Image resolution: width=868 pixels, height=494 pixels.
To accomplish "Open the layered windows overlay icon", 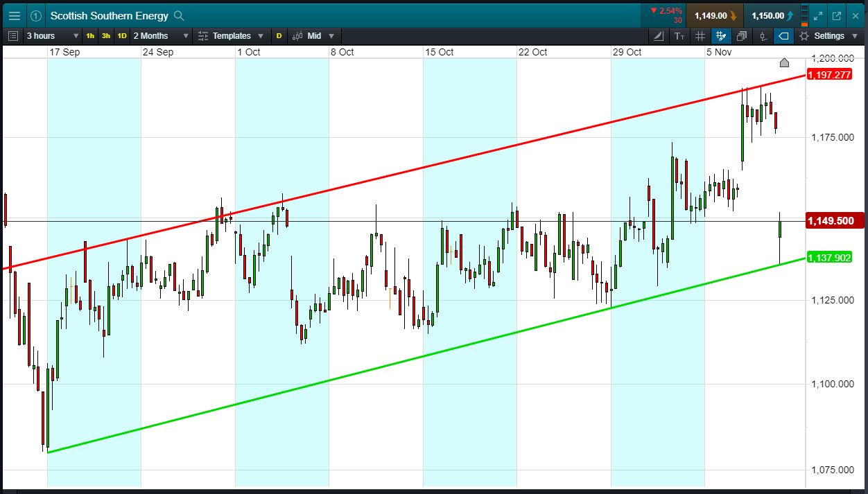I will pos(742,36).
